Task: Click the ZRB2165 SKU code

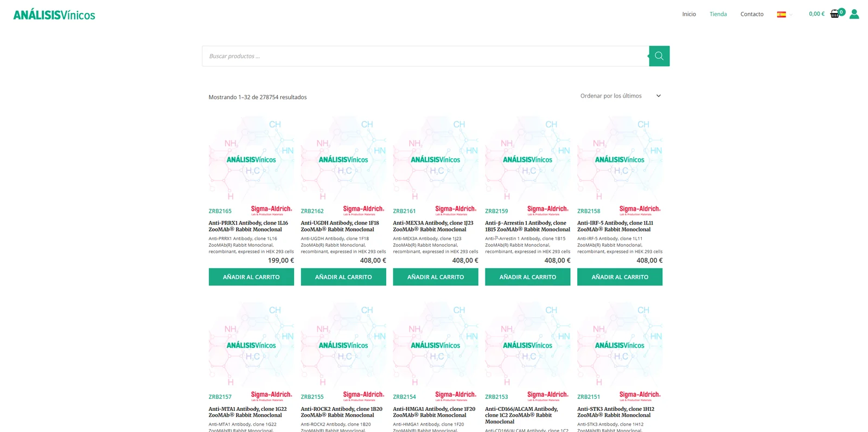Action: coord(220,211)
